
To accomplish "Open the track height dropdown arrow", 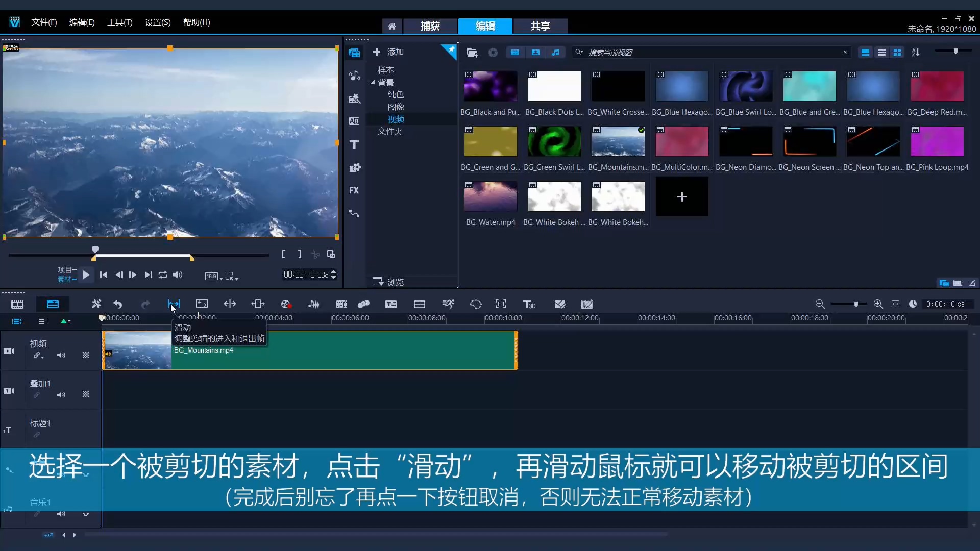I will [65, 321].
